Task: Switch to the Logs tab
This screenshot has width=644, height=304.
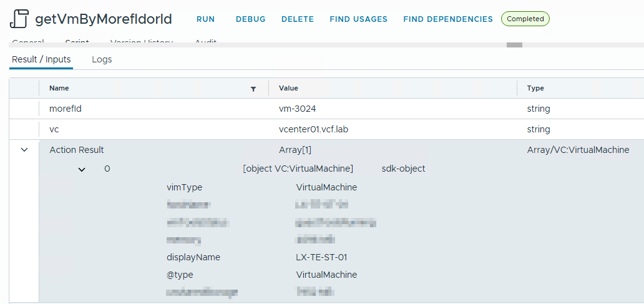Action: click(102, 59)
